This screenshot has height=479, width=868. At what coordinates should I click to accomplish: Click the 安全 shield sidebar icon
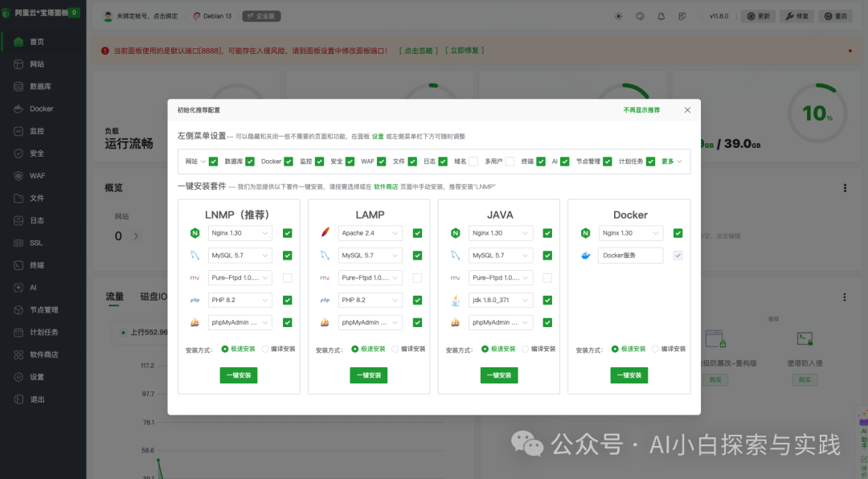[x=18, y=154]
